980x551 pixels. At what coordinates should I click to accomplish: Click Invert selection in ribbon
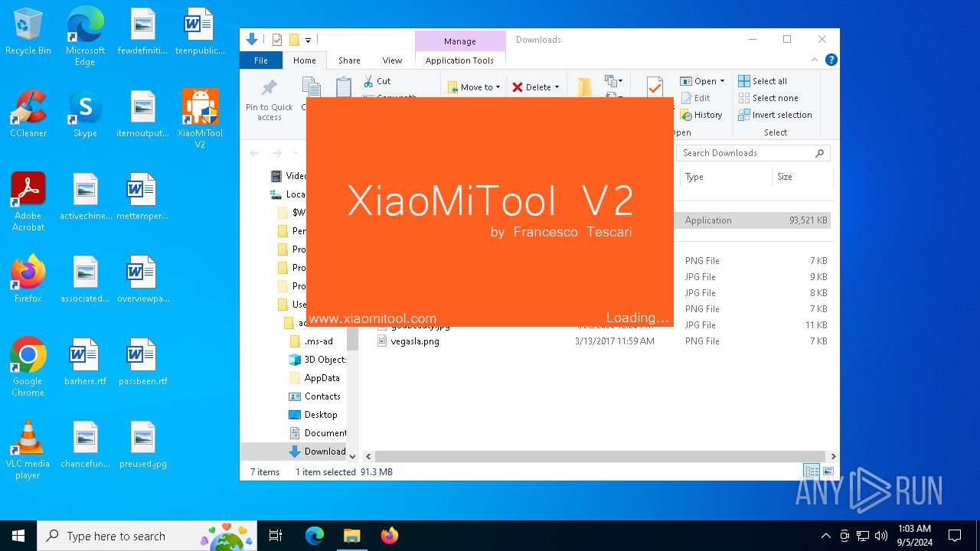pyautogui.click(x=775, y=115)
